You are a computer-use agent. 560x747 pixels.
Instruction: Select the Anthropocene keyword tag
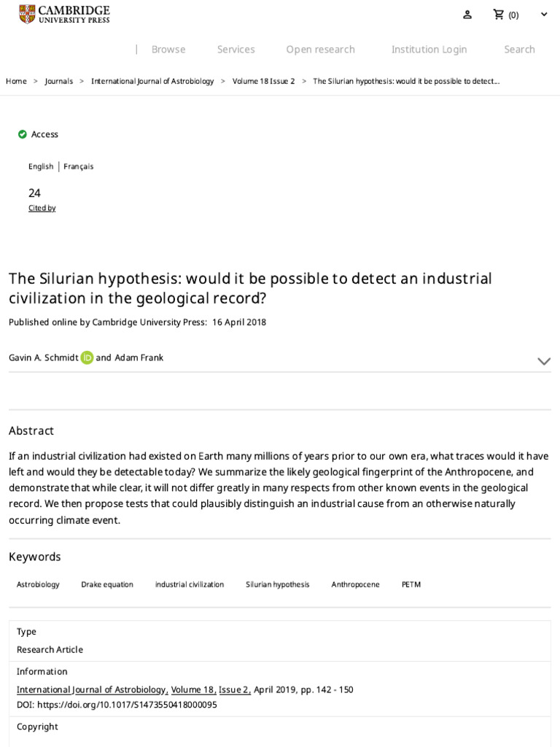(x=355, y=584)
